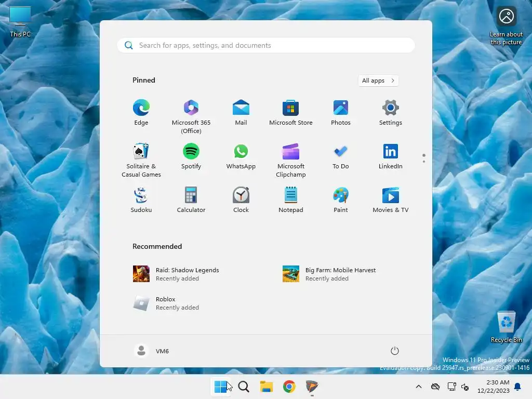Open the power options button
The height and width of the screenshot is (399, 532).
(395, 351)
